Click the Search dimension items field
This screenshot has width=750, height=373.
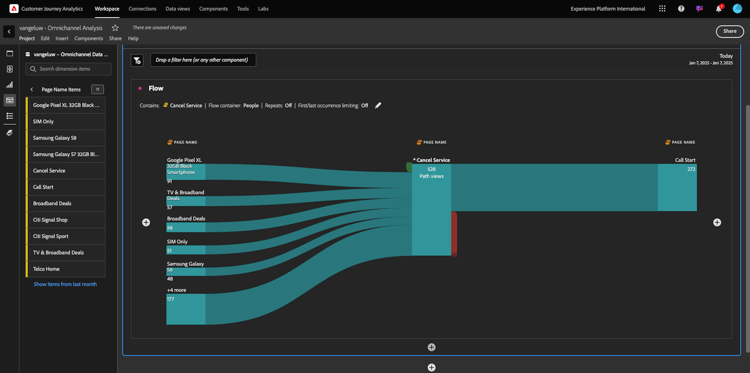(68, 69)
